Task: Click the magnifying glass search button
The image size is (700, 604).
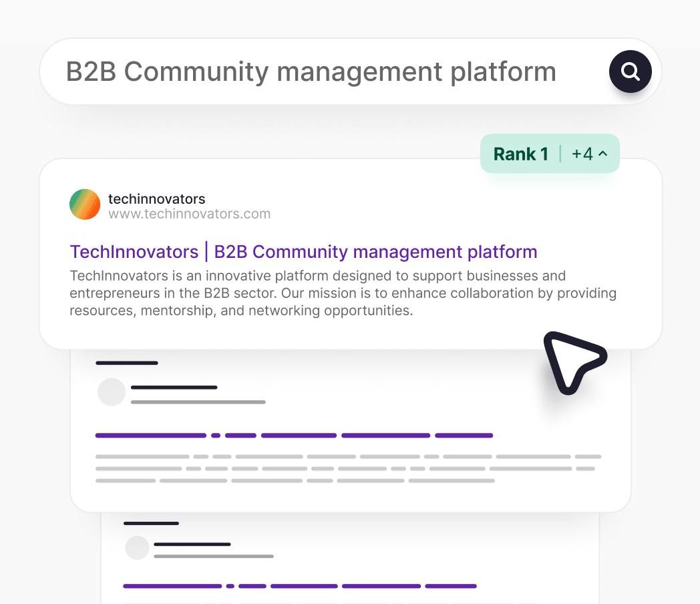Action: point(630,71)
